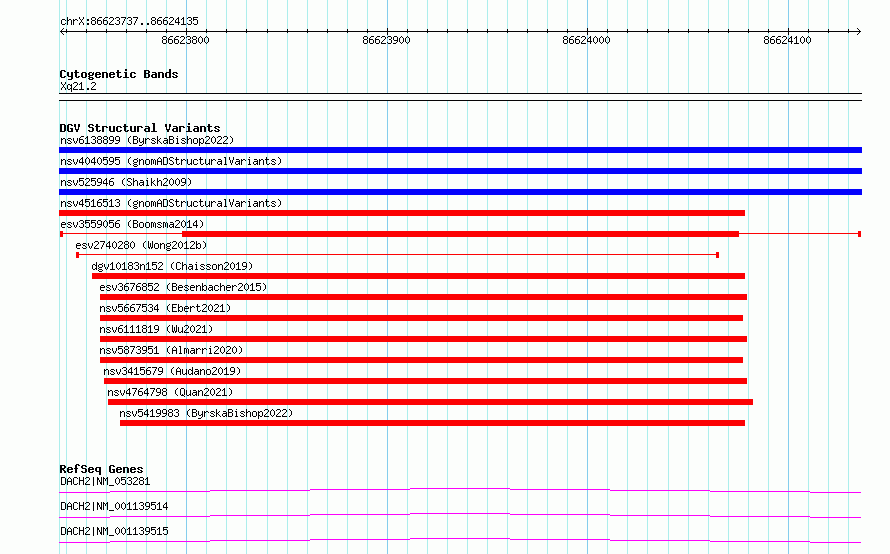Click the blue bar for nsv4040595

point(460,171)
